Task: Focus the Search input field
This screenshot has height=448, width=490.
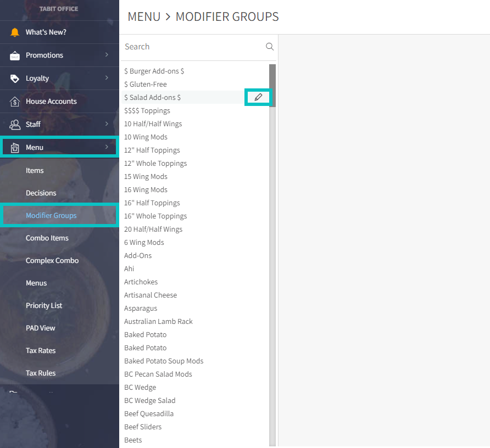Action: pyautogui.click(x=193, y=47)
